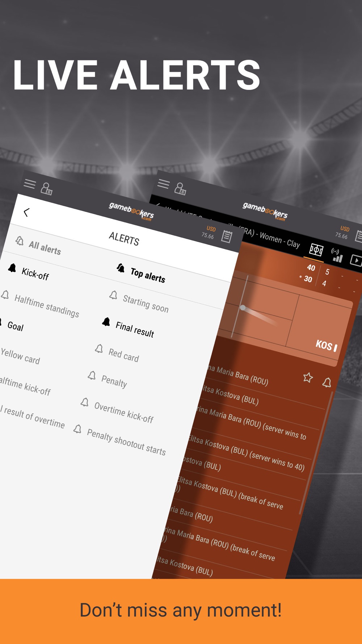Open bet slip icon in Alerts screen
Image resolution: width=362 pixels, height=644 pixels.
[x=227, y=237]
